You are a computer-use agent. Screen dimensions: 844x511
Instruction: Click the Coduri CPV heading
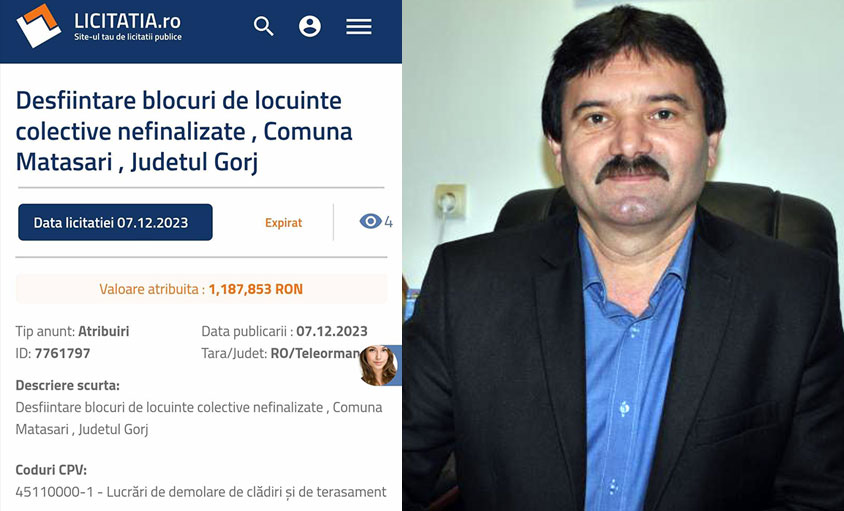click(51, 470)
